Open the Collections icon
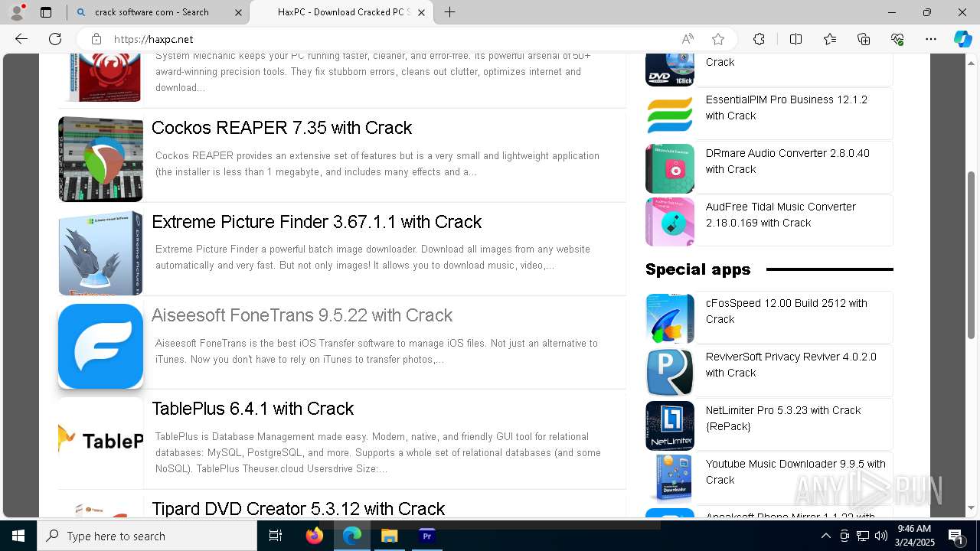The image size is (980, 551). (864, 39)
